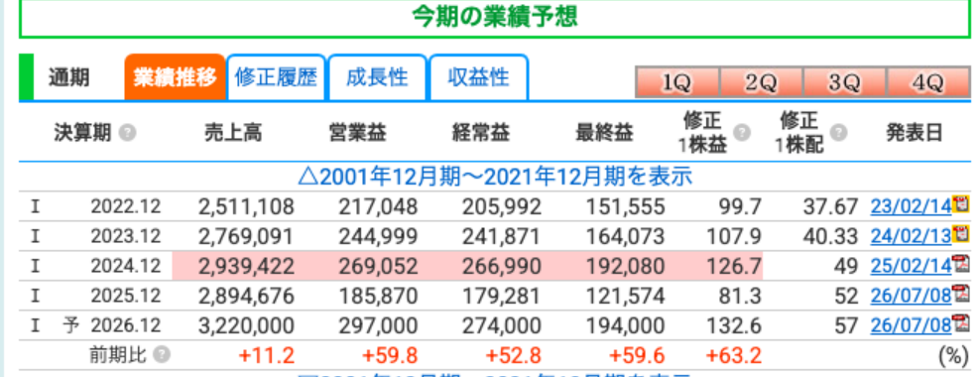
Task: Open the document icon beside 24/02/13
Action: (960, 234)
